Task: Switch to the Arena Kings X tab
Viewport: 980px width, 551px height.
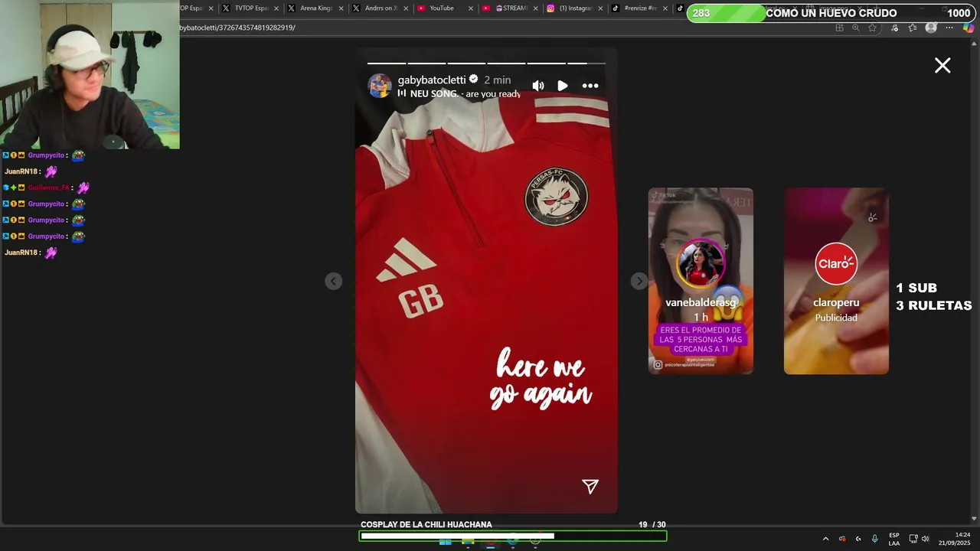Action: tap(316, 8)
